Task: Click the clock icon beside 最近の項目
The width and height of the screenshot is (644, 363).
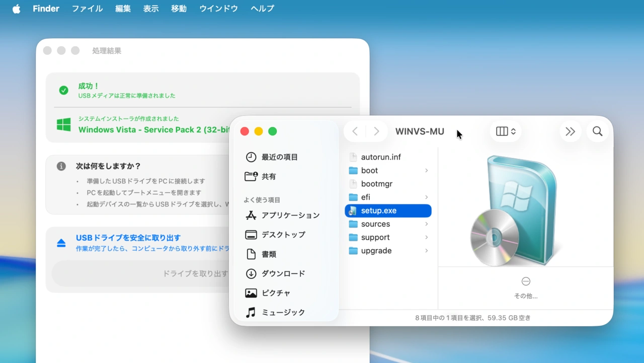Action: click(251, 157)
